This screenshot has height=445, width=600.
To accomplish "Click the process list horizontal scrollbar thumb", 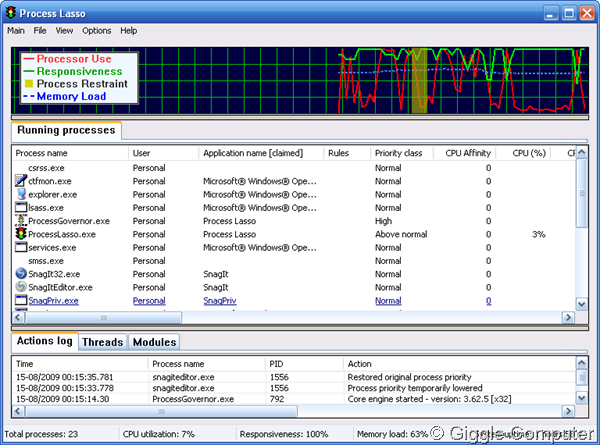I will click(x=103, y=318).
